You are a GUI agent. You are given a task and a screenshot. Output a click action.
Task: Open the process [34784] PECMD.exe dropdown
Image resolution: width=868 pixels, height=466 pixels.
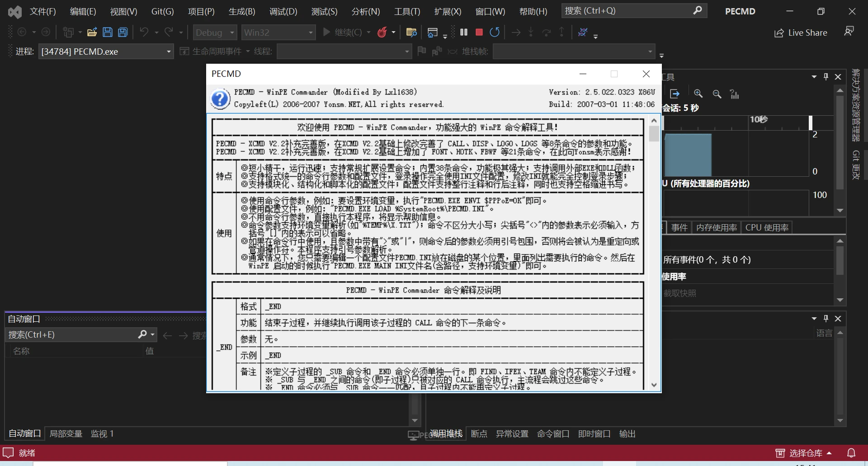(x=106, y=52)
